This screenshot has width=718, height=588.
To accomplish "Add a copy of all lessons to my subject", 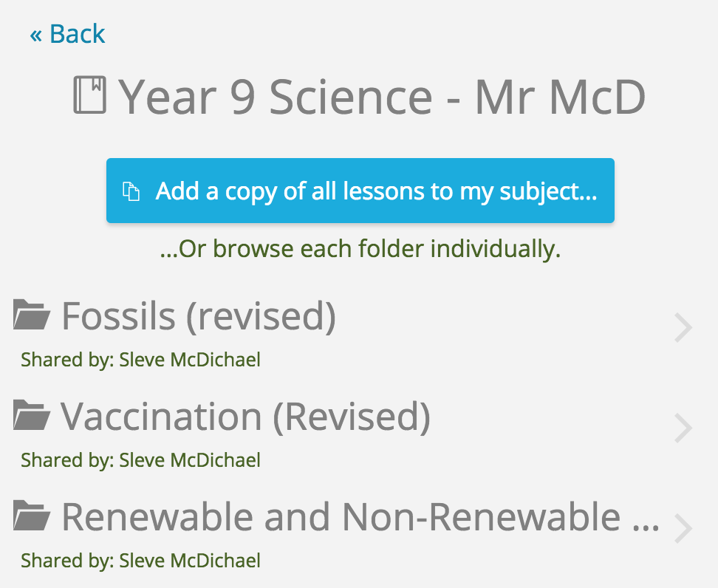I will tap(360, 191).
